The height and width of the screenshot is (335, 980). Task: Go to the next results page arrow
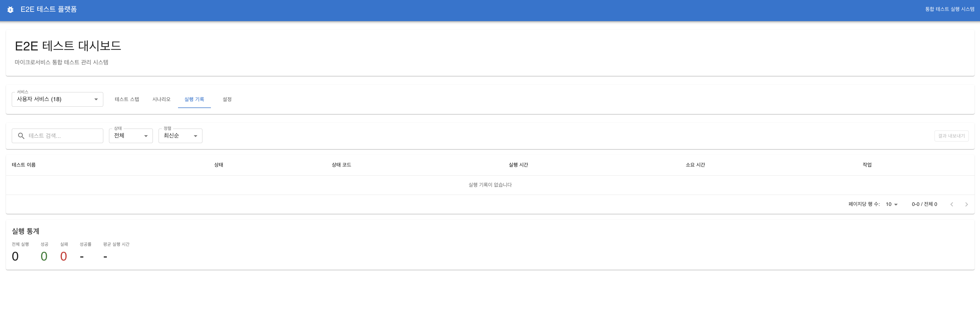click(x=966, y=205)
